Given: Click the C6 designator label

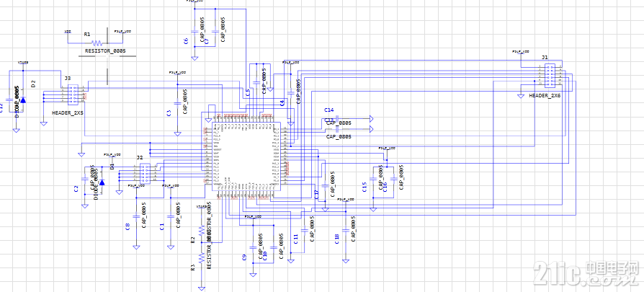Looking at the screenshot, I should 186,40.
